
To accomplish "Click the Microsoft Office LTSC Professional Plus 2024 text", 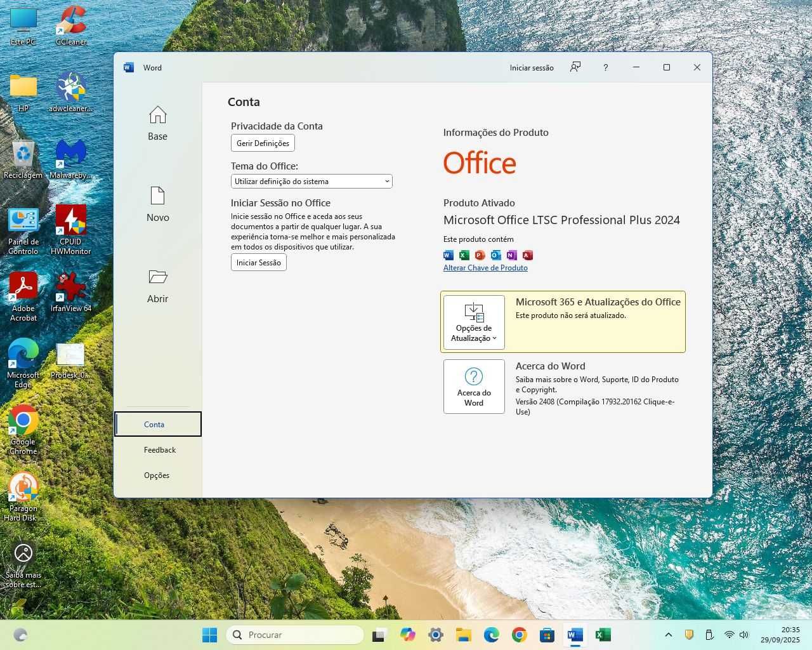I will point(561,220).
